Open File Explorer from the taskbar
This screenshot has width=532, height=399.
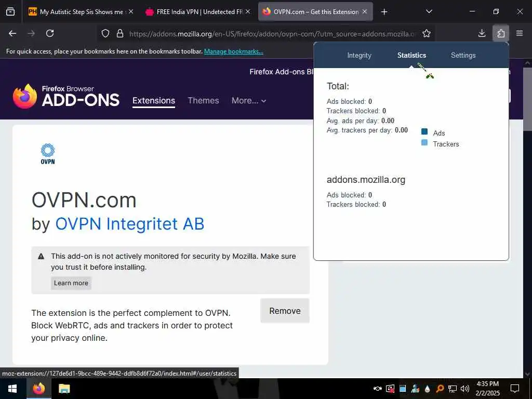pyautogui.click(x=64, y=389)
